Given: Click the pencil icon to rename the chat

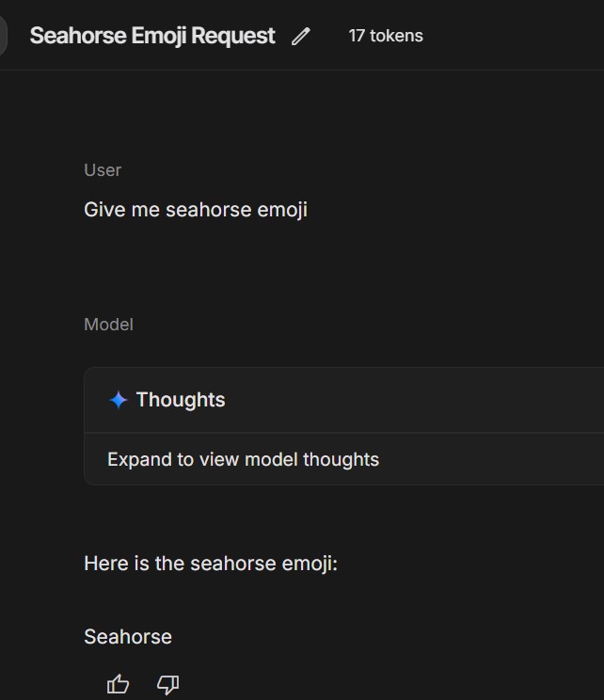Looking at the screenshot, I should pos(300,37).
